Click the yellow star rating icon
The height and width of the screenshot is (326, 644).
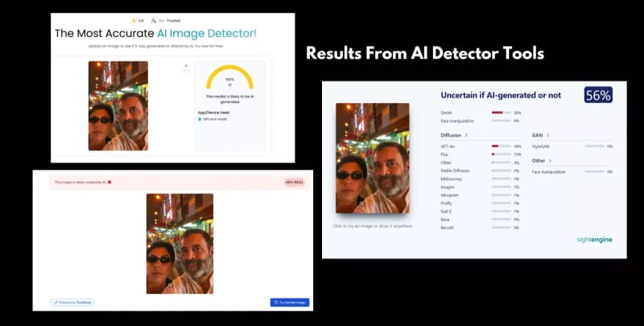(134, 19)
